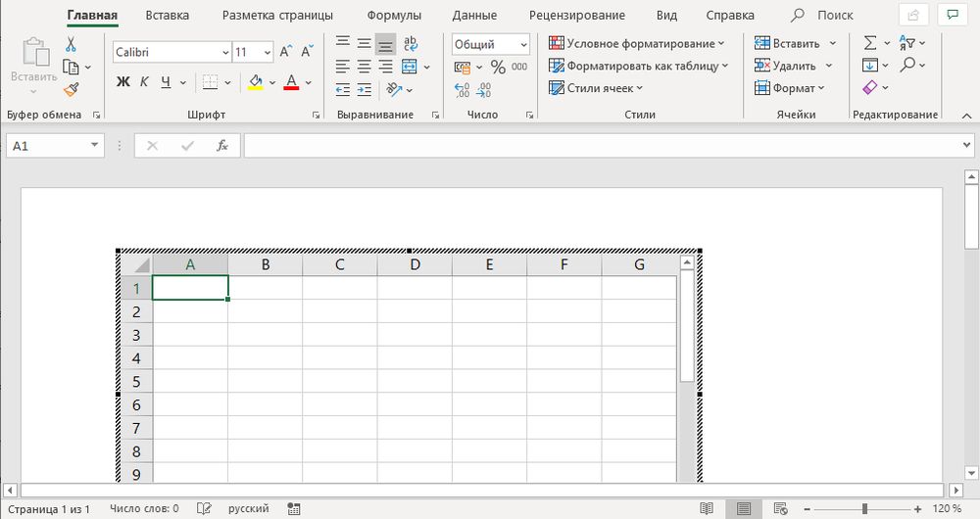Click the Merge and Center cells icon
The width and height of the screenshot is (980, 519).
tap(410, 67)
